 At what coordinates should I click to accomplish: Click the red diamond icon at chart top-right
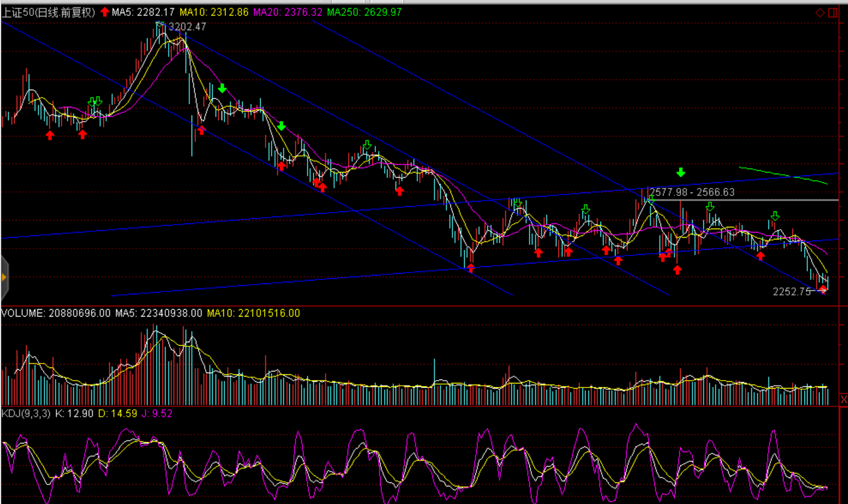(x=820, y=13)
